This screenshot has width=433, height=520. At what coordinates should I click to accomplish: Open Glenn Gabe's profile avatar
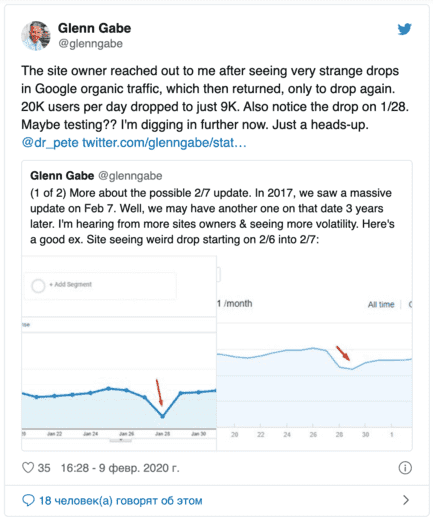click(x=36, y=36)
